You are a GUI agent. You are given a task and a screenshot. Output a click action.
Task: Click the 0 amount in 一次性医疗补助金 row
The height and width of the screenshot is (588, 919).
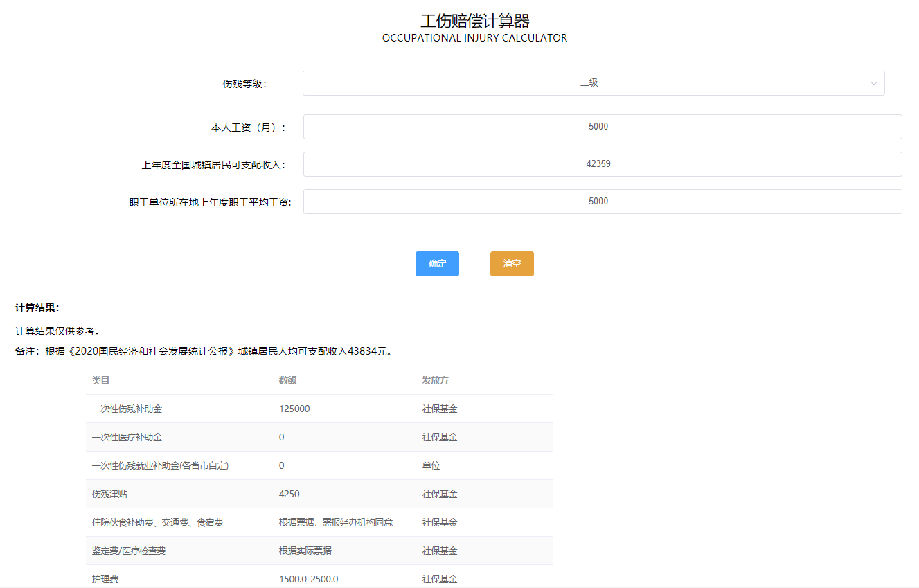tap(281, 437)
